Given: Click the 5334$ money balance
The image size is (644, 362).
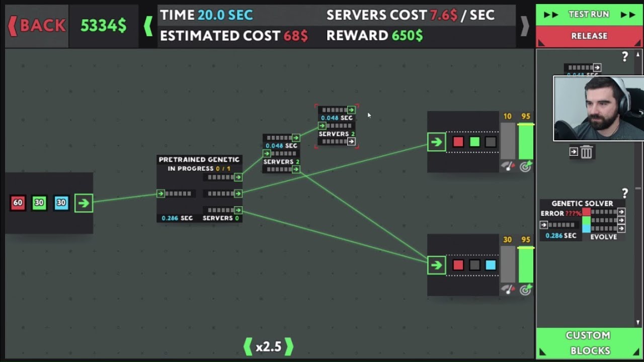Looking at the screenshot, I should click(104, 26).
